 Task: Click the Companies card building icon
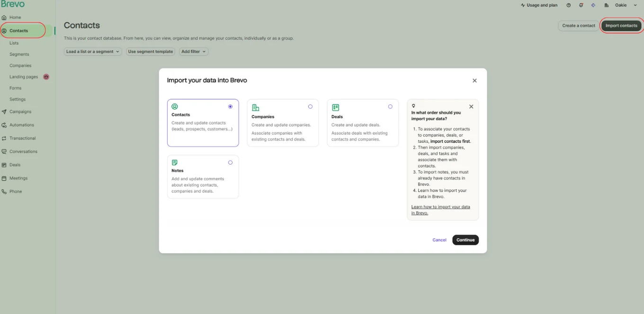click(x=255, y=108)
